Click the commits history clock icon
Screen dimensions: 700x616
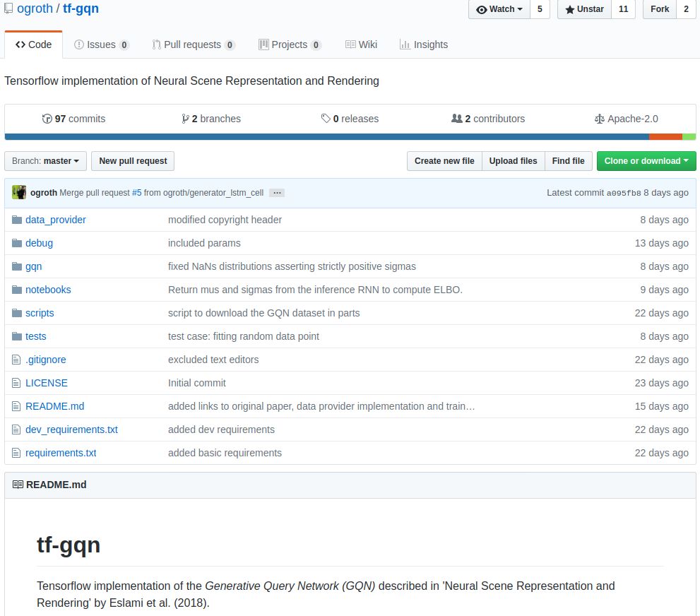47,119
